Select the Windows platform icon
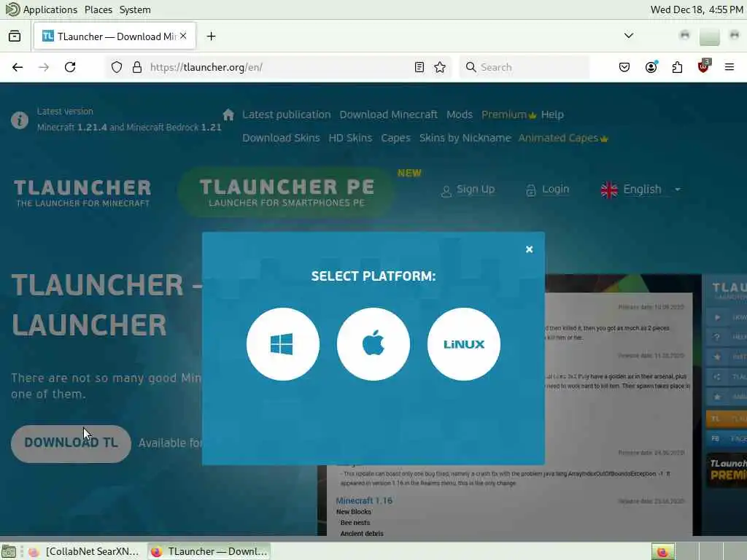The width and height of the screenshot is (747, 560). pyautogui.click(x=282, y=344)
